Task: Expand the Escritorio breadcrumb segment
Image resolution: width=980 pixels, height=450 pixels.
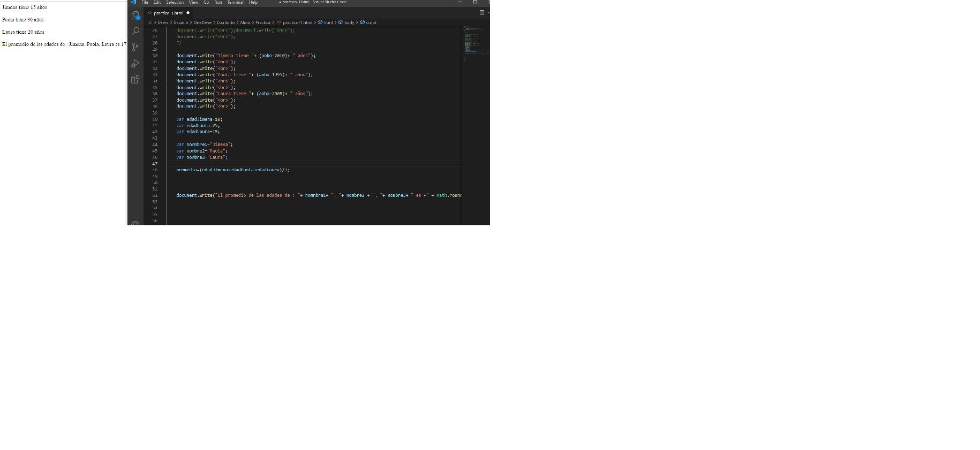Action: tap(225, 22)
